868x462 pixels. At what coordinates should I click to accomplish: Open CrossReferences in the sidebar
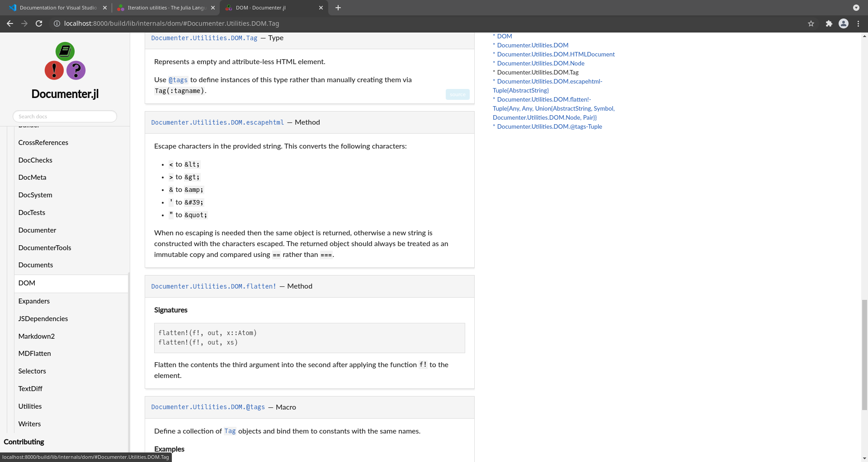click(x=43, y=143)
